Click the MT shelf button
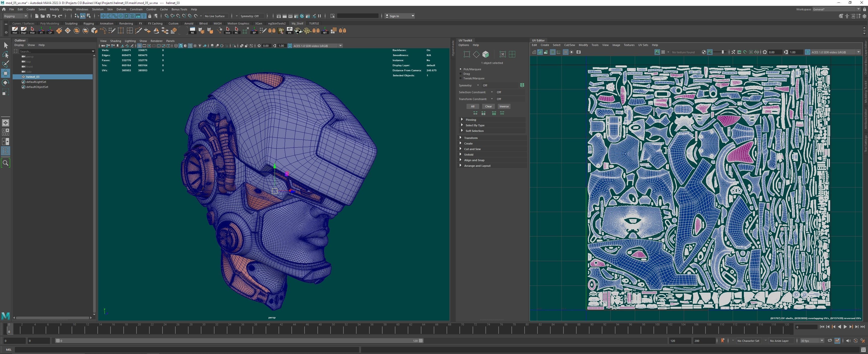Screen dimensions: 868x354 325,31
